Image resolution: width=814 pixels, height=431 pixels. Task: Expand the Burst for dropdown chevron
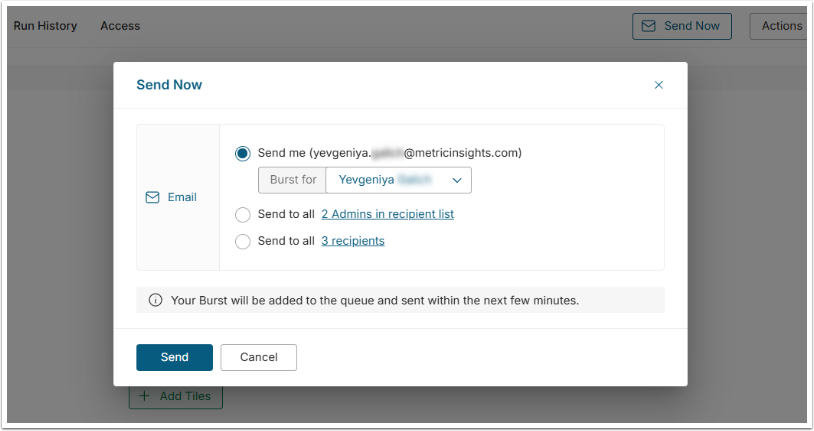coord(457,180)
